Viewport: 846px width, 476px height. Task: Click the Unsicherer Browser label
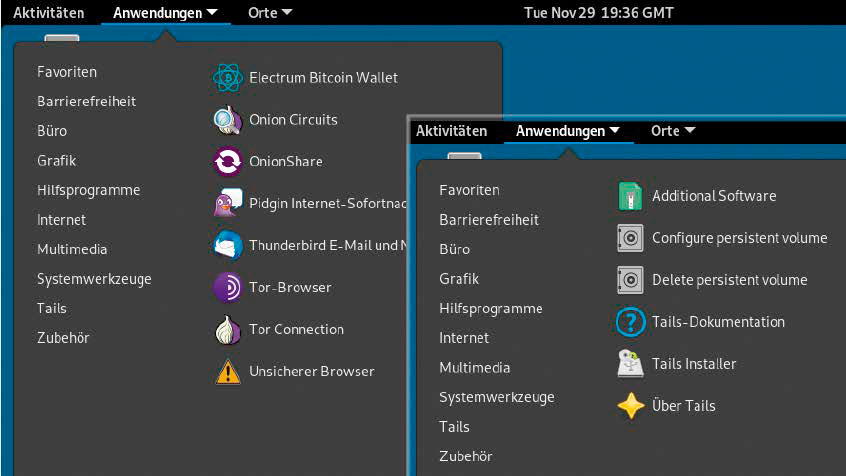311,371
